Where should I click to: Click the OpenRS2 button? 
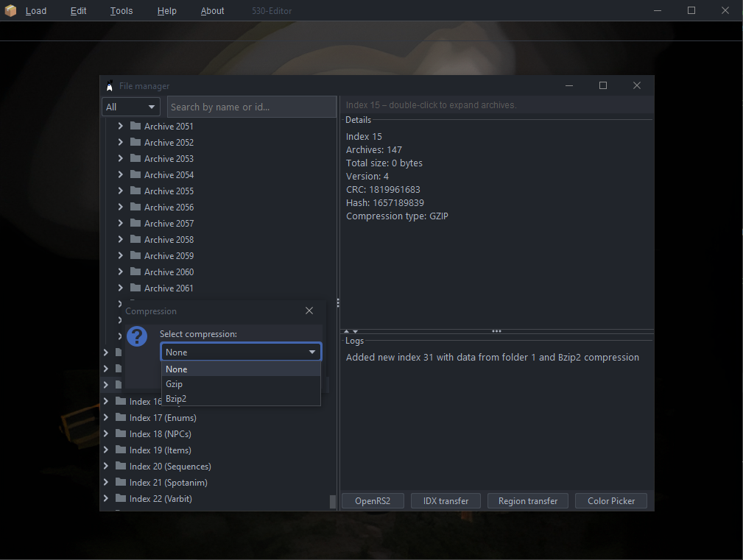pyautogui.click(x=373, y=501)
